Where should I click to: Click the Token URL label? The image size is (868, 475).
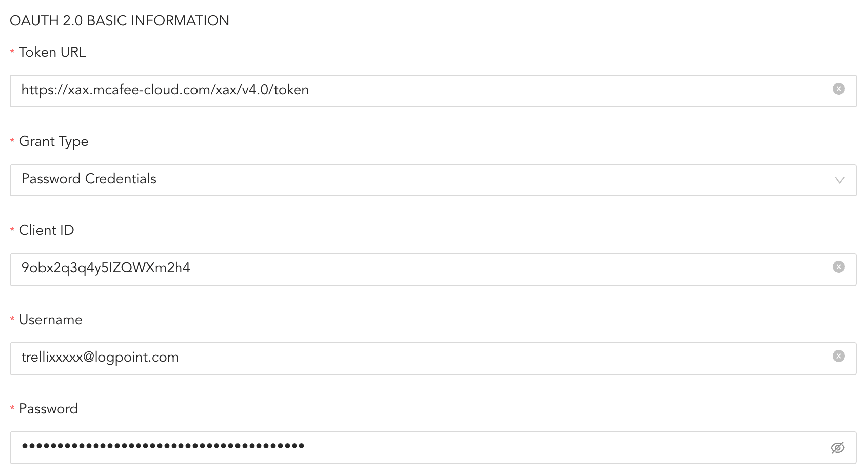tap(52, 52)
